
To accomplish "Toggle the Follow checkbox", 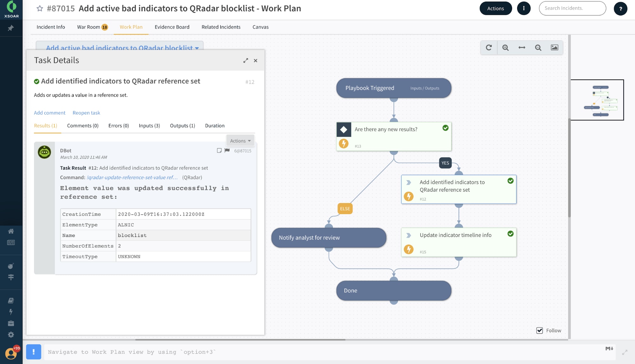I will pyautogui.click(x=539, y=330).
